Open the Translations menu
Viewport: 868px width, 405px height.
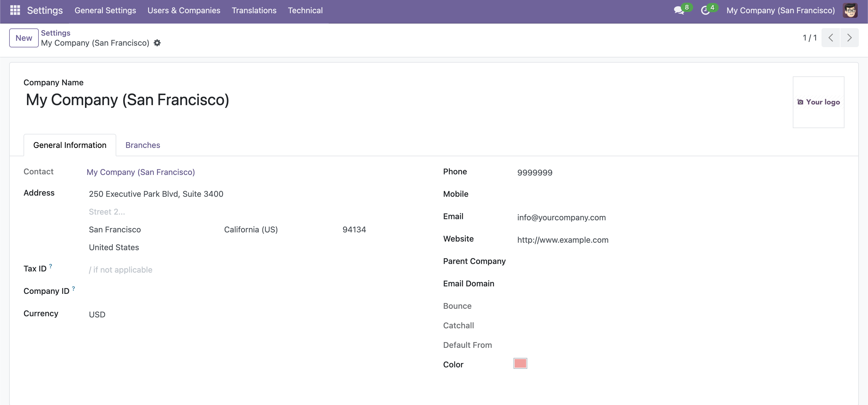(x=254, y=10)
